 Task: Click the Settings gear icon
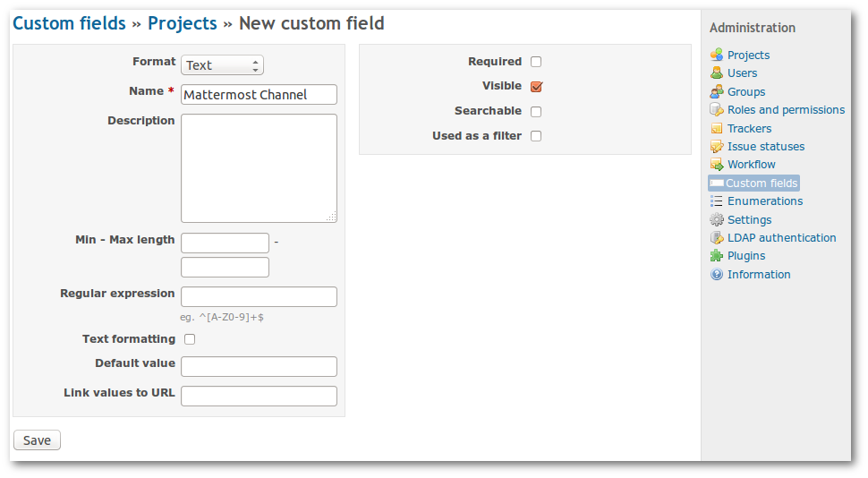coord(716,220)
